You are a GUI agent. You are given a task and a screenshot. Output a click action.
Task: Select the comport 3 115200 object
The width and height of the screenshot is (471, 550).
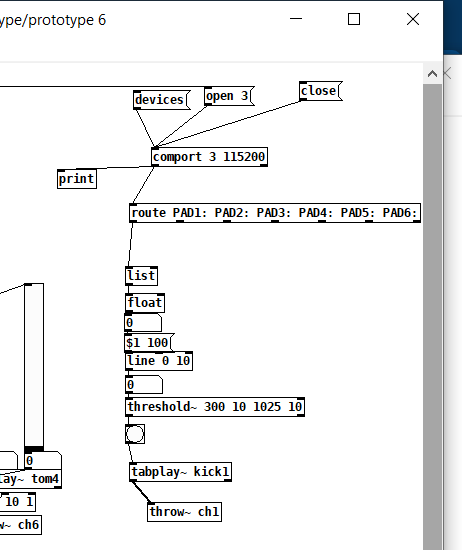[x=209, y=157]
